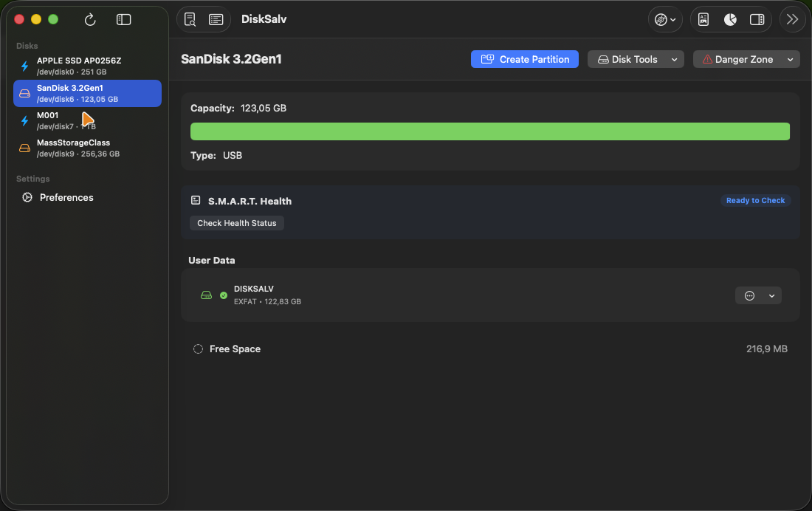Toggle the right inspector panel icon
The width and height of the screenshot is (812, 511).
[x=757, y=20]
